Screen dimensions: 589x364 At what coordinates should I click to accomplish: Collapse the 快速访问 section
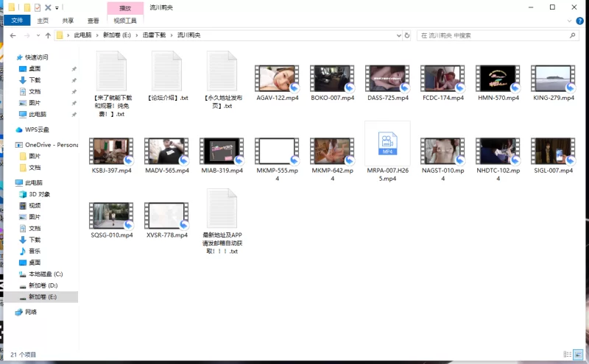pyautogui.click(x=9, y=57)
